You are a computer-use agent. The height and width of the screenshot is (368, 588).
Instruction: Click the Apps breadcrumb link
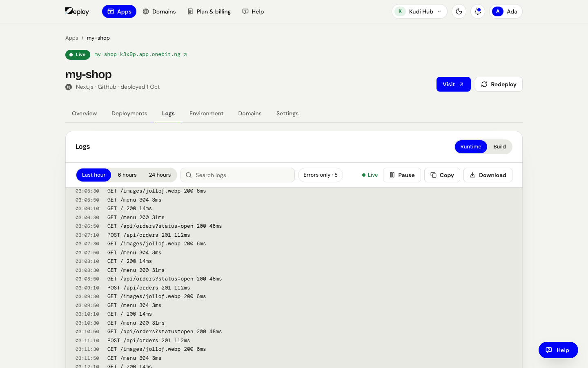(71, 38)
